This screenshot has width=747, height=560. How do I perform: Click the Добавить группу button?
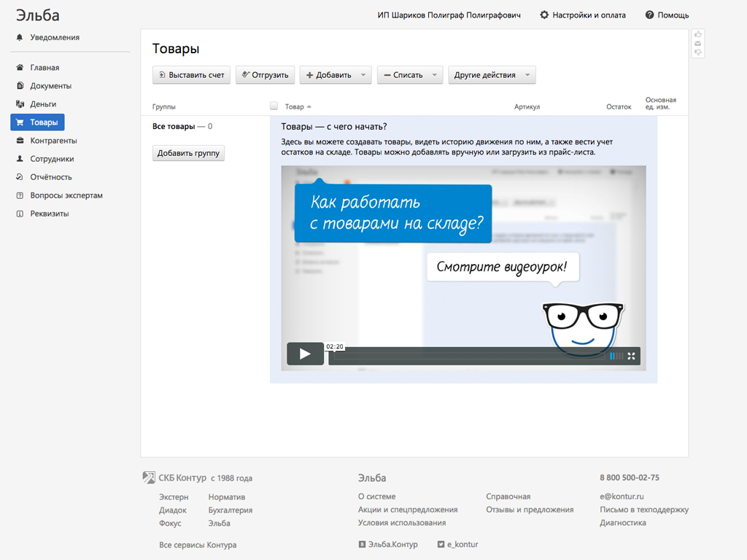(188, 153)
